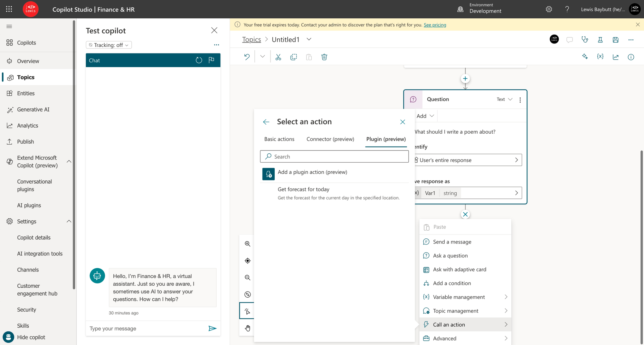Click the cut scissors icon

coord(278,57)
